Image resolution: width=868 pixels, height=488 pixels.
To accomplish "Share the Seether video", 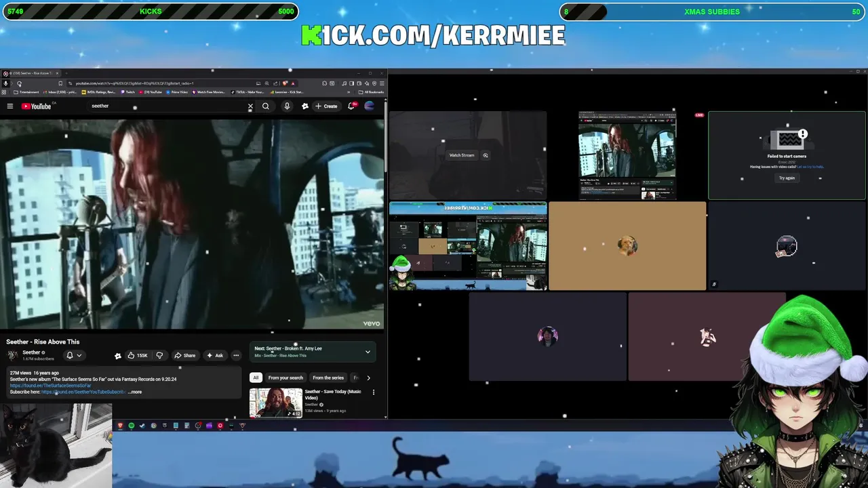I will (184, 355).
